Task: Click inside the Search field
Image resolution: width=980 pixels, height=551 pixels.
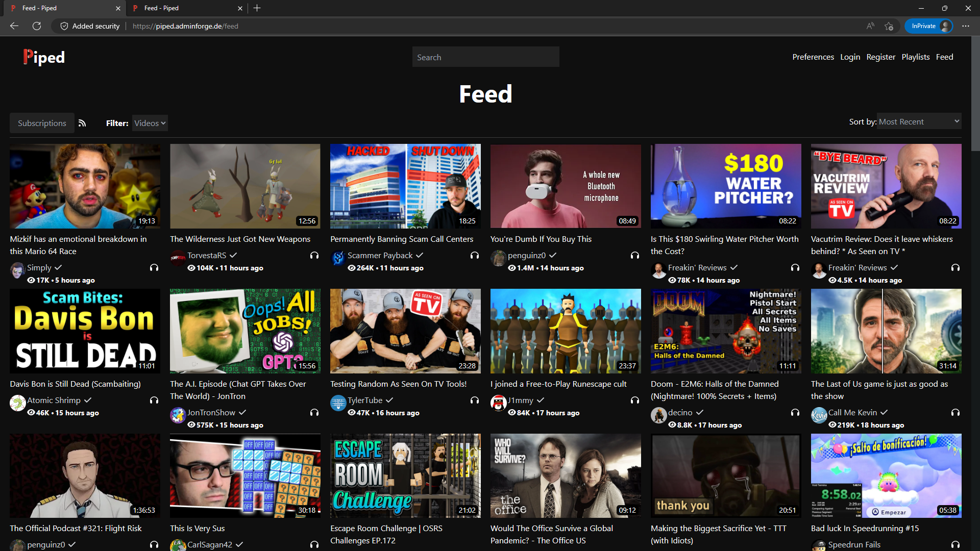Action: click(x=485, y=57)
